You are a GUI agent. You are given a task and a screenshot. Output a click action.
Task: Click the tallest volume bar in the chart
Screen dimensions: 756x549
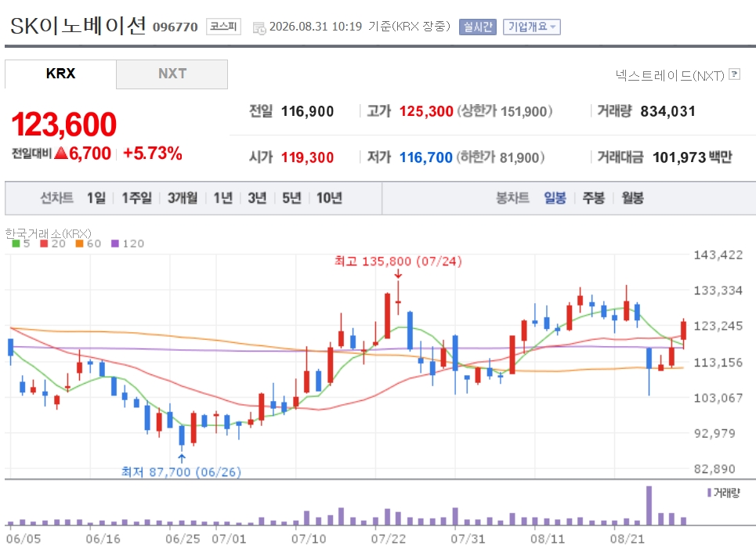649,505
